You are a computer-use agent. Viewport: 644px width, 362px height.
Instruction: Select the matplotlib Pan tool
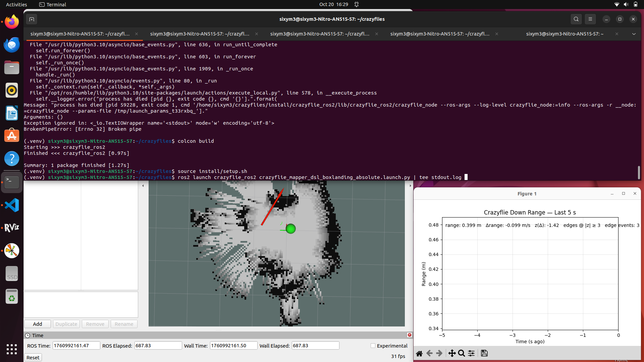click(452, 353)
